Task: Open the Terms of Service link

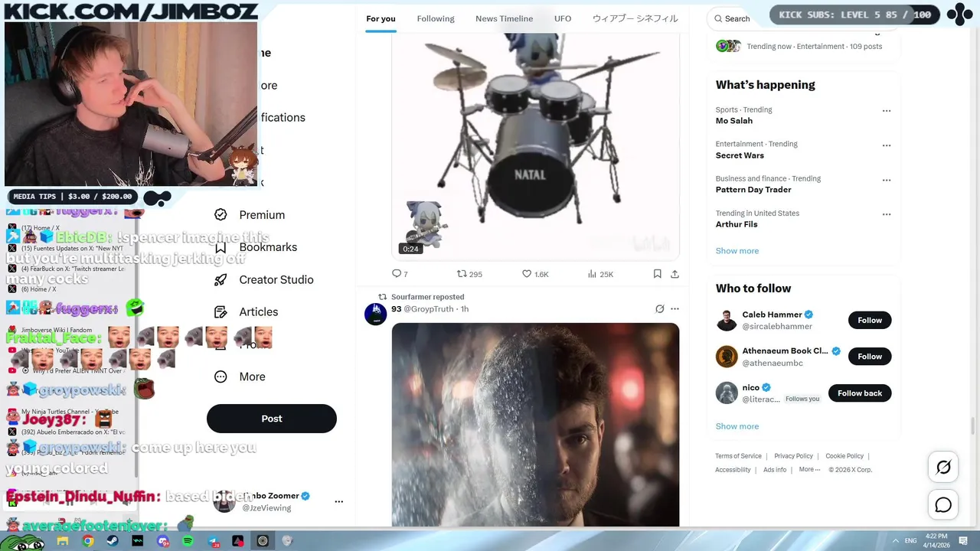Action: [x=738, y=456]
